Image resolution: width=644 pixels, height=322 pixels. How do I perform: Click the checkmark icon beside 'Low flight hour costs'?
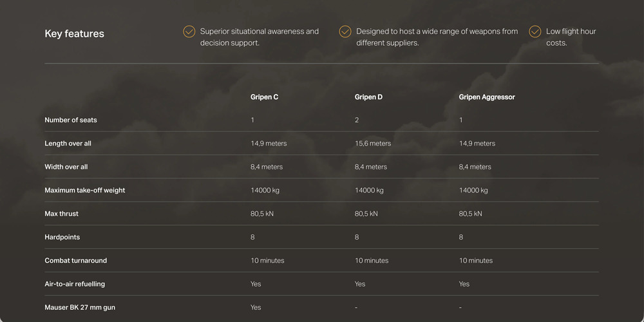click(x=535, y=32)
